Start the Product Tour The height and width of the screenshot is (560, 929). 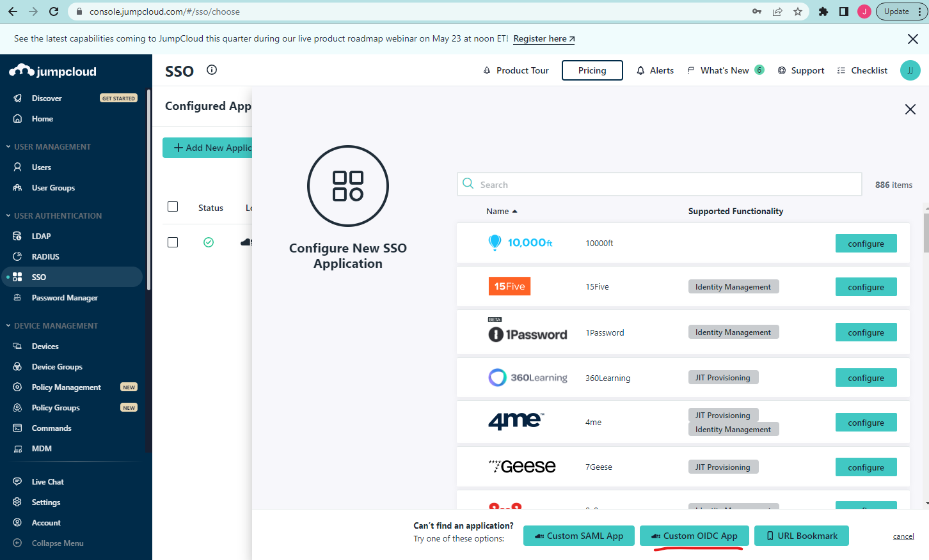(516, 70)
